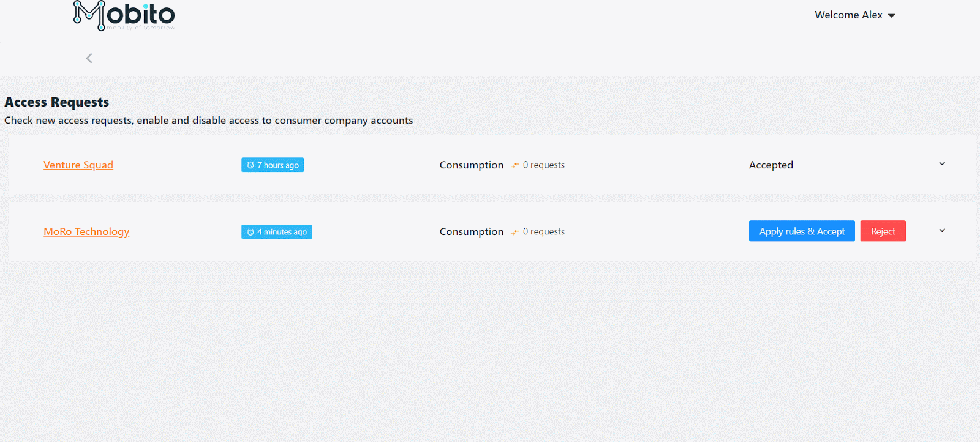Expand the Venture Squad request row

tap(942, 164)
